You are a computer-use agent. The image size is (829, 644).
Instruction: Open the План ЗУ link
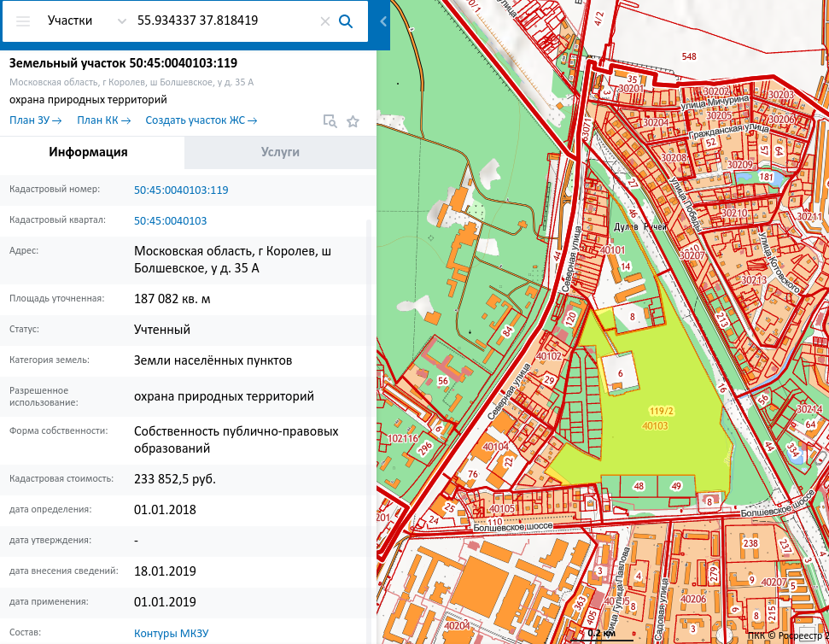(x=35, y=120)
